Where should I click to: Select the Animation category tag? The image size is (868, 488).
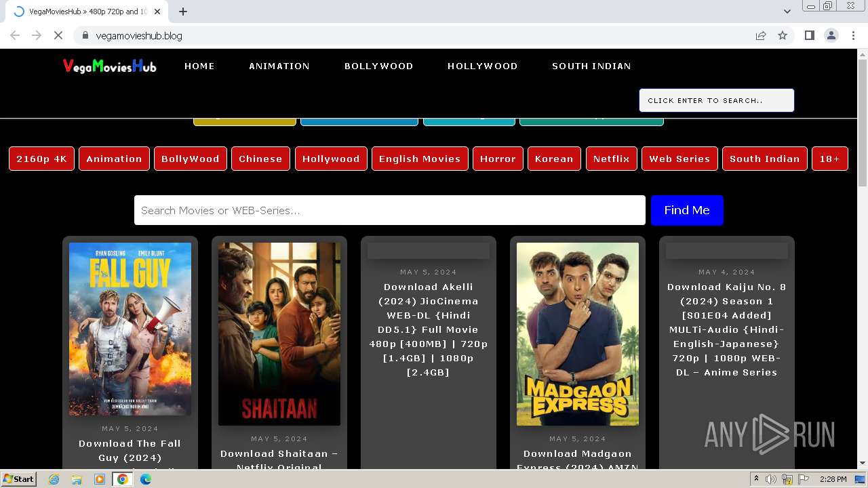(114, 159)
